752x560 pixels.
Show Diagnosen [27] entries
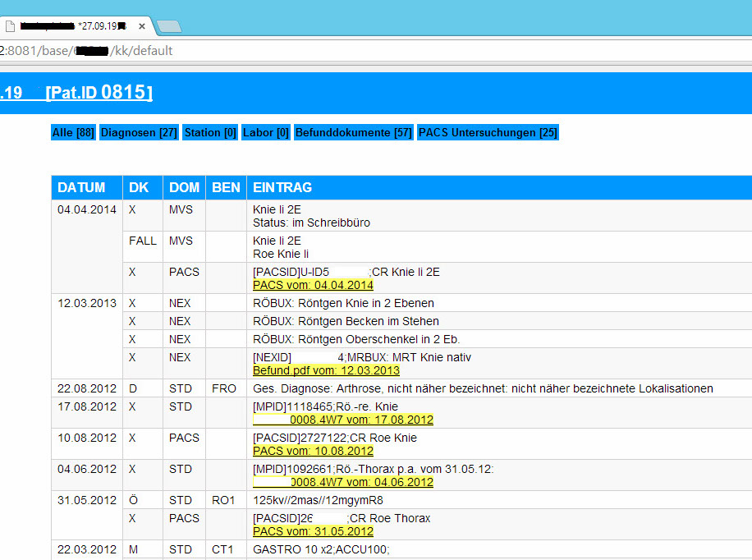139,132
